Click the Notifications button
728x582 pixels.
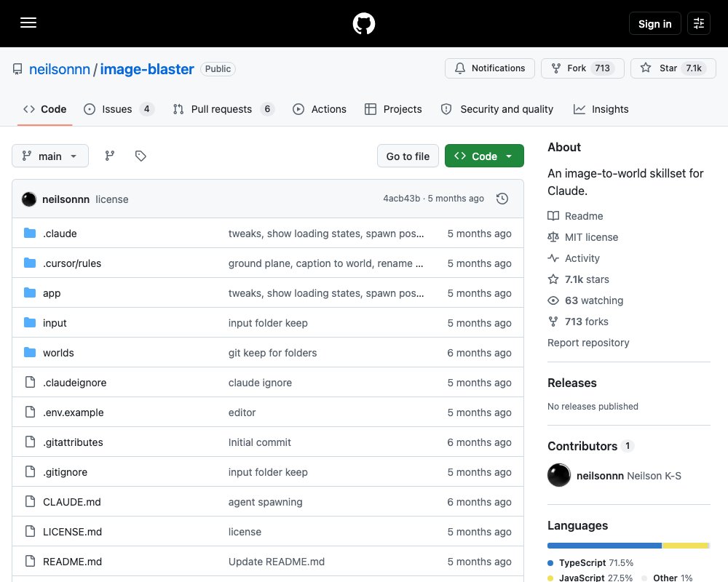click(489, 68)
